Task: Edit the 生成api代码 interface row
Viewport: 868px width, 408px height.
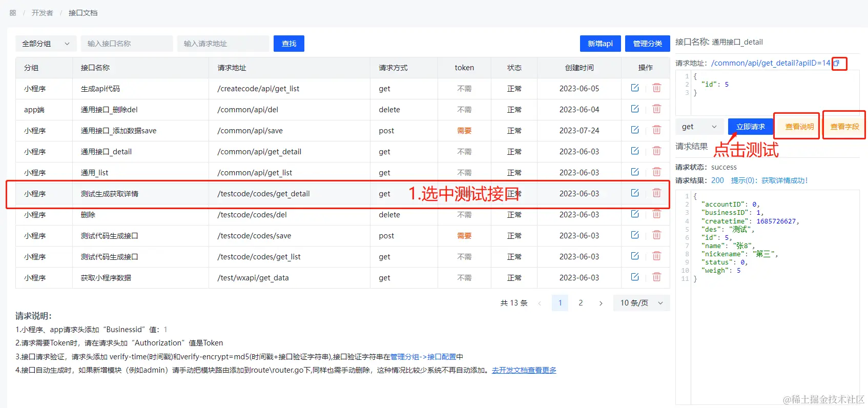Action: click(635, 88)
